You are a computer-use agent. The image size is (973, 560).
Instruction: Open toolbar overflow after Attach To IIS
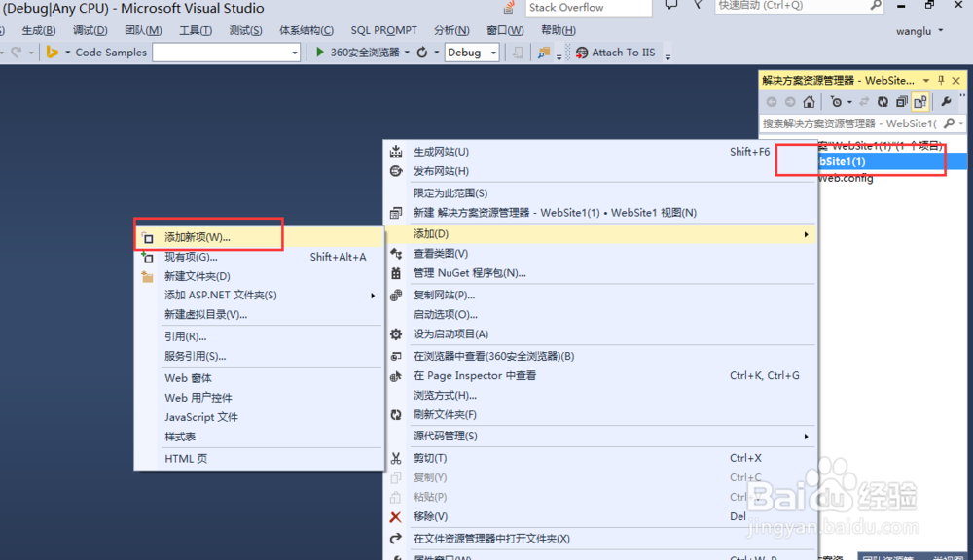click(667, 55)
